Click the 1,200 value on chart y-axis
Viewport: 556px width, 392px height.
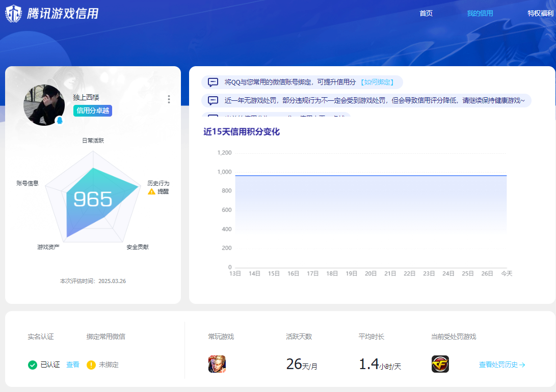pyautogui.click(x=224, y=153)
